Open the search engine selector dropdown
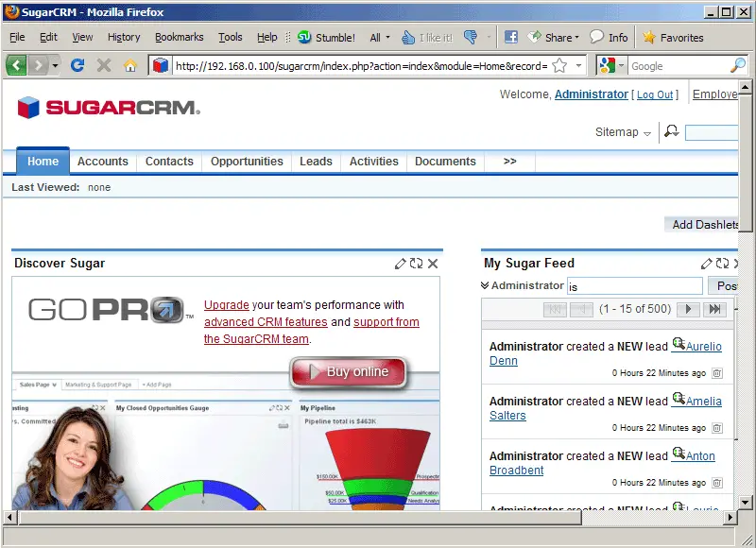Image resolution: width=756 pixels, height=548 pixels. tap(622, 65)
